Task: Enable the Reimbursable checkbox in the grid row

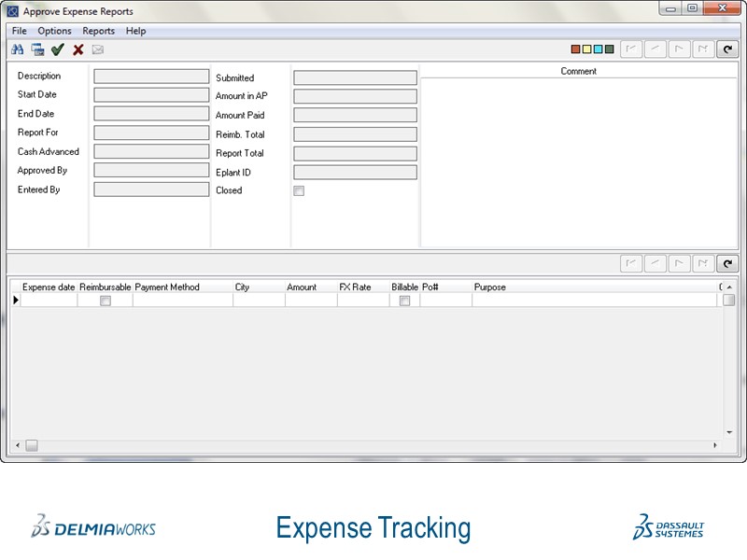Action: coord(106,301)
